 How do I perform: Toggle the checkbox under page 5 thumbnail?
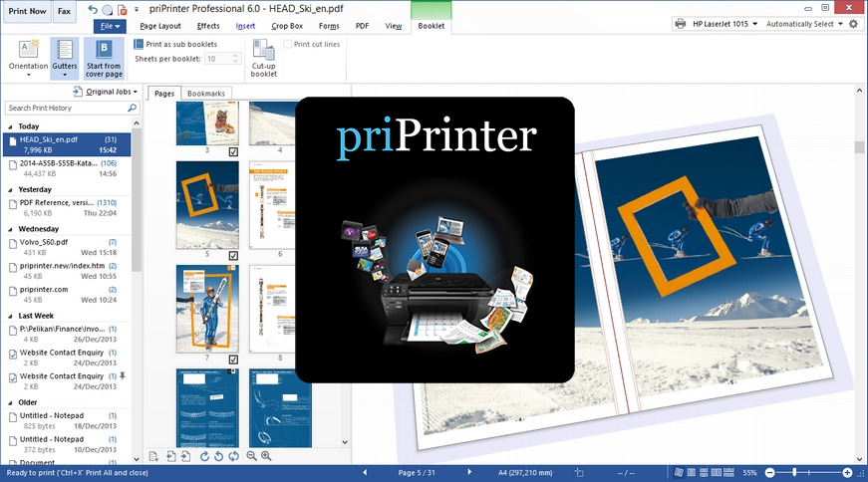point(233,256)
